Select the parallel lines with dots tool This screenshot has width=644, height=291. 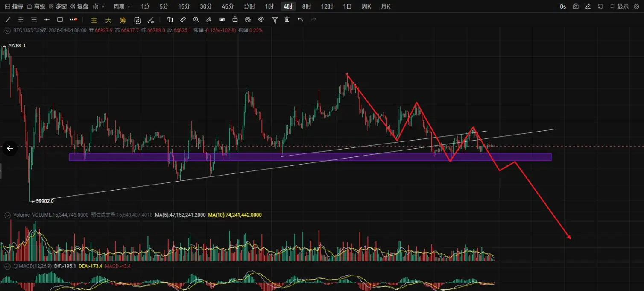(21, 20)
